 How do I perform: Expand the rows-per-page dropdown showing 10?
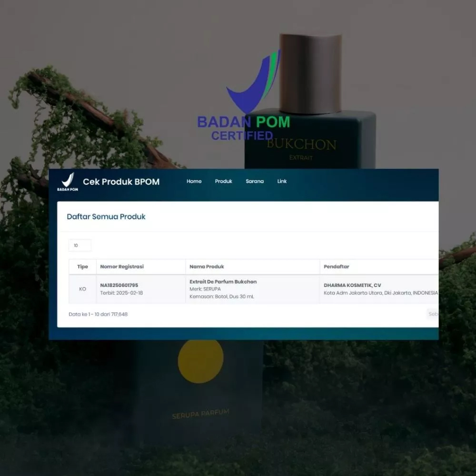80,245
